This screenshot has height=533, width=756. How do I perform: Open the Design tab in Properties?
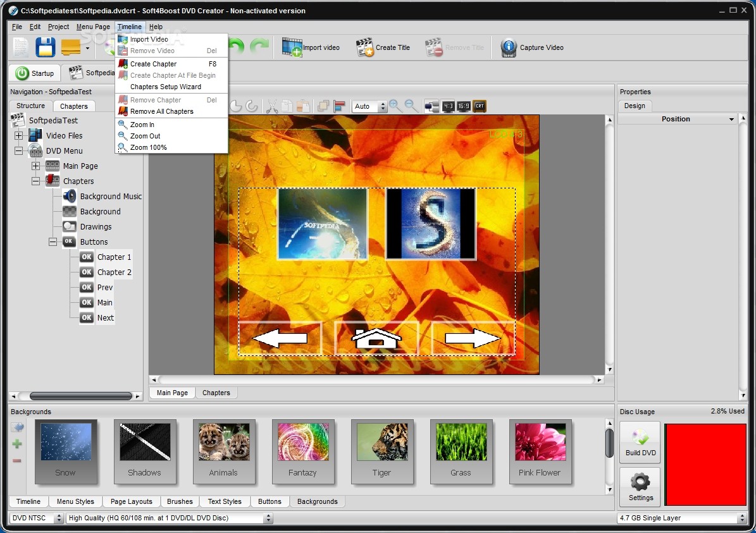(x=635, y=106)
